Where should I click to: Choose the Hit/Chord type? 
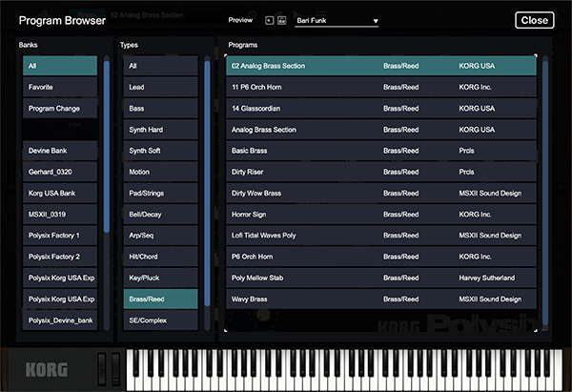(160, 257)
